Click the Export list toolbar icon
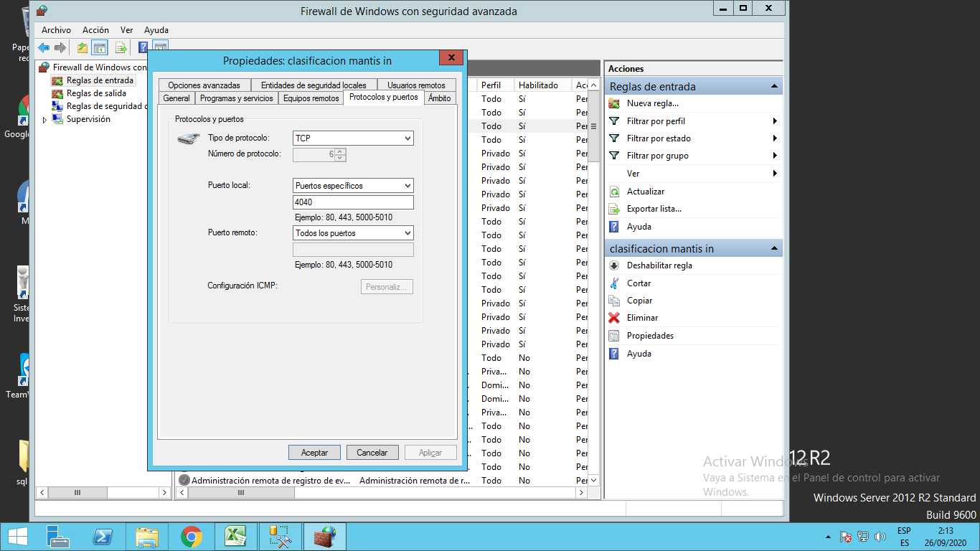Image resolution: width=980 pixels, height=551 pixels. pos(121,47)
